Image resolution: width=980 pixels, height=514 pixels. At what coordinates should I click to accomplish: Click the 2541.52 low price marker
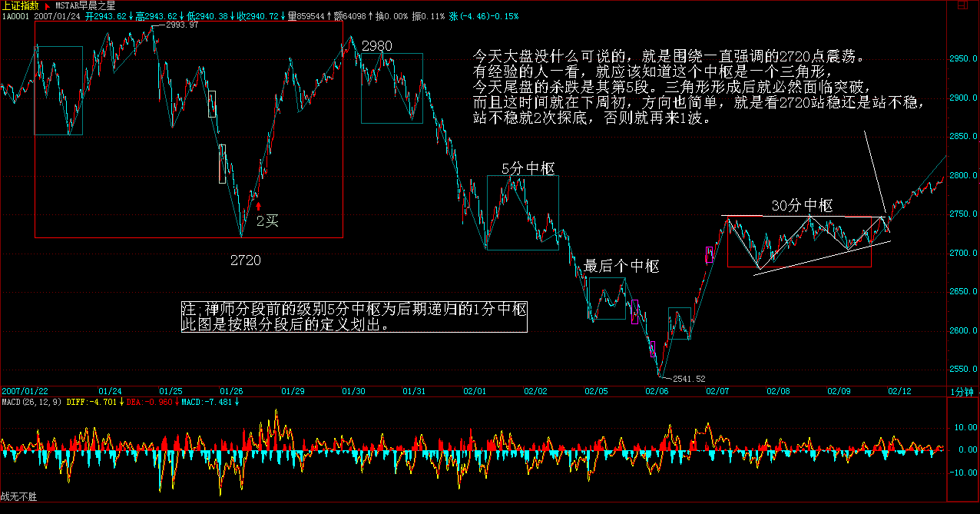coord(688,379)
